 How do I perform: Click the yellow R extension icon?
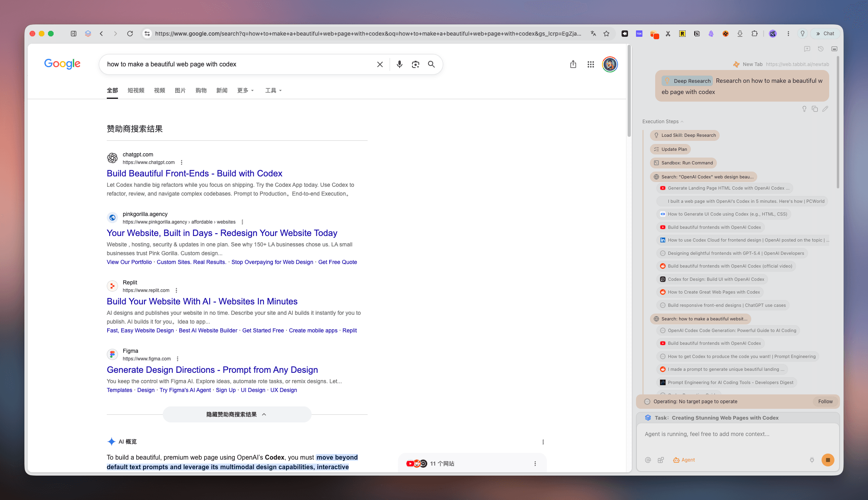[682, 34]
